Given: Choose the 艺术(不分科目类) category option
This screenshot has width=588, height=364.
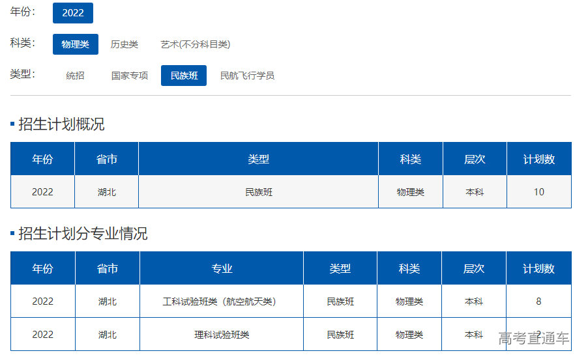Looking at the screenshot, I should 196,44.
